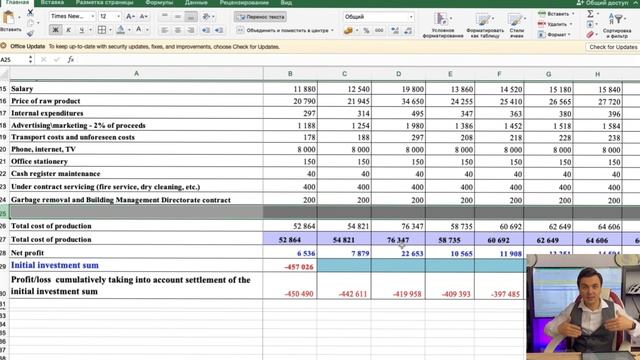Select cell with Initial investment sum
The height and width of the screenshot is (360, 640).
[x=136, y=265]
